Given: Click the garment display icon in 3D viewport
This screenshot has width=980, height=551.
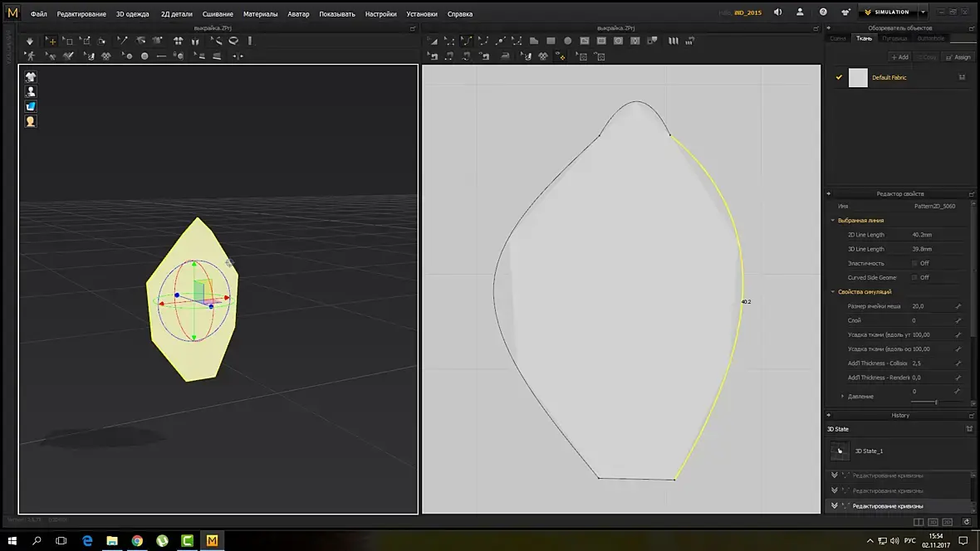Looking at the screenshot, I should pos(31,77).
